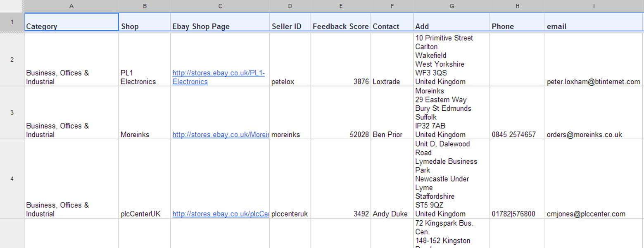
Task: Click the orders@moreinks.co.uk email cell
Action: pyautogui.click(x=585, y=135)
